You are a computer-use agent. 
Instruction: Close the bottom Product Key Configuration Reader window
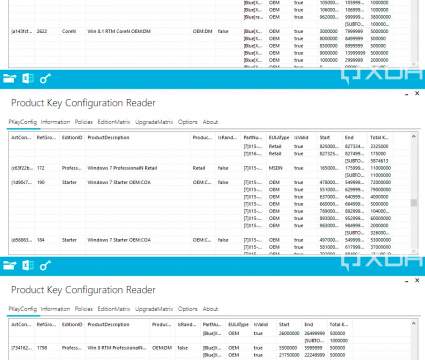tap(417, 280)
